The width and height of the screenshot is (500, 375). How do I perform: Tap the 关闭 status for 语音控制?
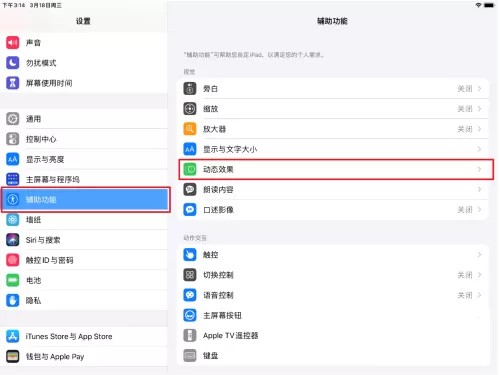coord(465,295)
